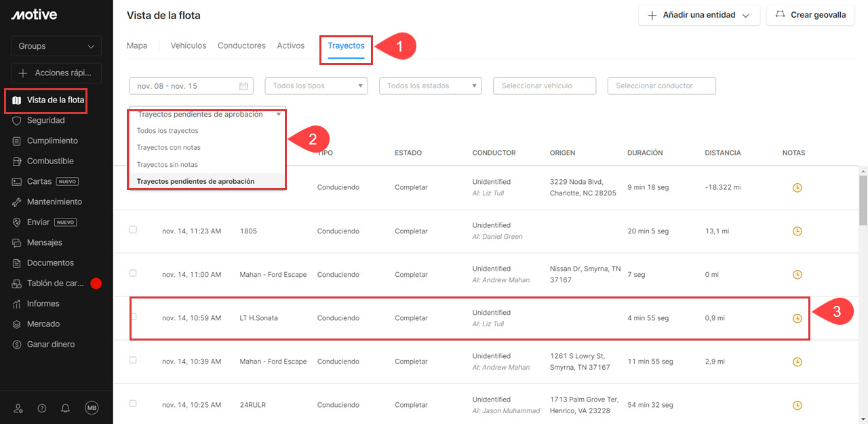
Task: Click the Seguridad shield icon in sidebar
Action: pyautogui.click(x=17, y=121)
